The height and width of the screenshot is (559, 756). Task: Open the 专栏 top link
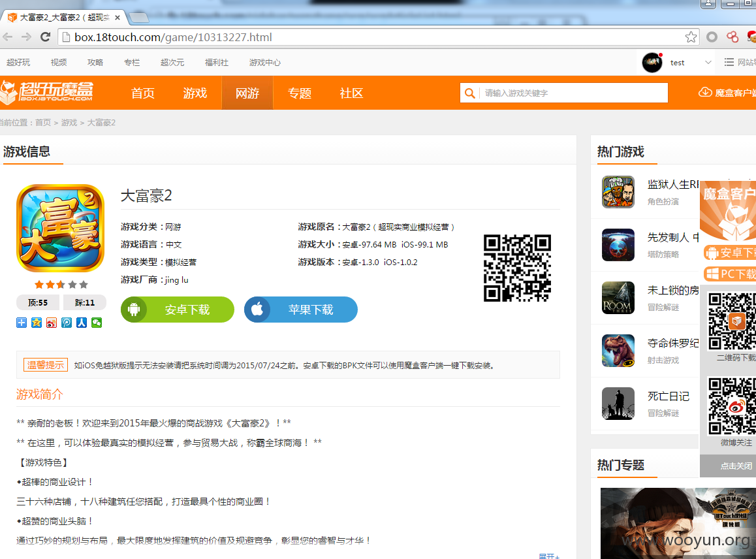[132, 62]
